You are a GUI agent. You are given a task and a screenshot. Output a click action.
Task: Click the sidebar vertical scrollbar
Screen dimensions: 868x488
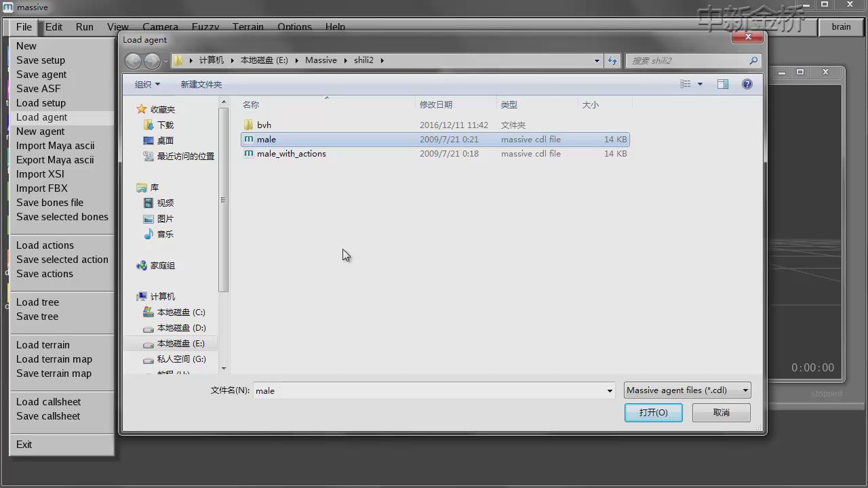click(x=224, y=200)
